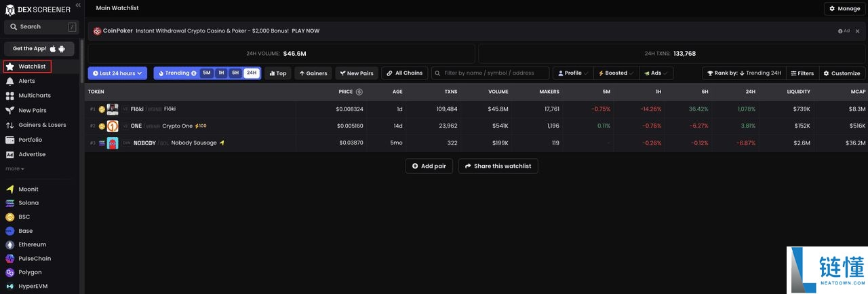Select Solana chain icon
Screen dimensions: 868x294
coord(10,203)
